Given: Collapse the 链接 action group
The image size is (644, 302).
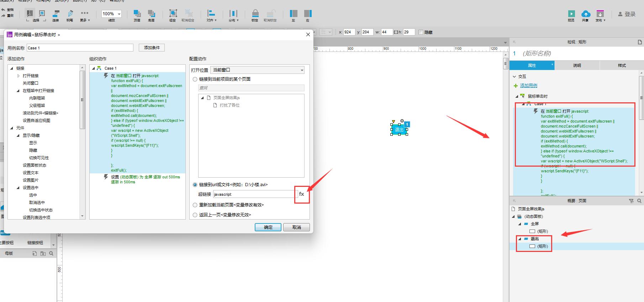Looking at the screenshot, I should point(12,68).
